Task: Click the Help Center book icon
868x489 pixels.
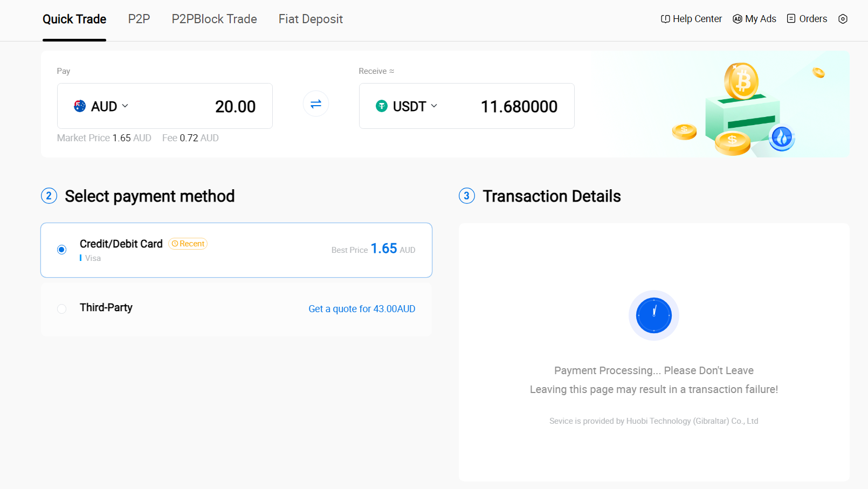Action: [665, 19]
